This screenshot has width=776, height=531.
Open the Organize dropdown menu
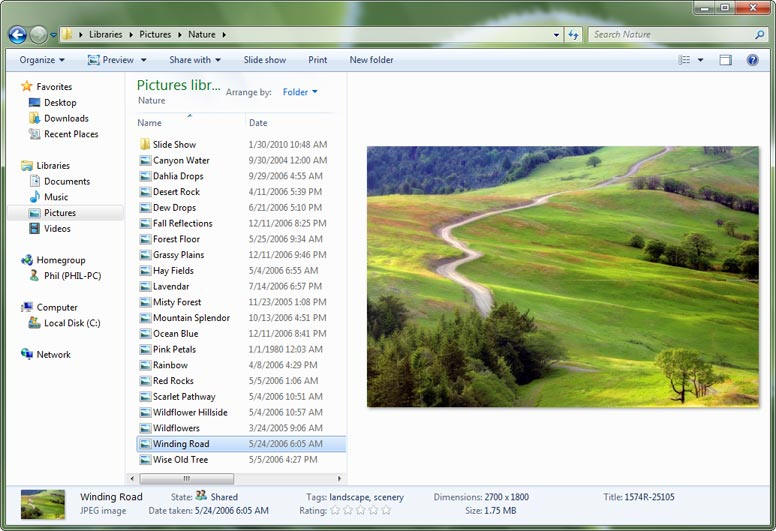pyautogui.click(x=42, y=60)
